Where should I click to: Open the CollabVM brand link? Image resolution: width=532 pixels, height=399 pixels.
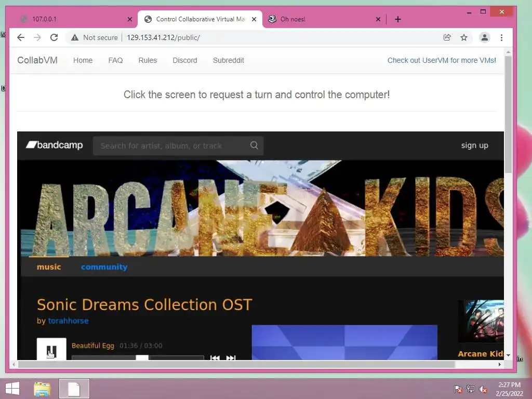tap(37, 60)
